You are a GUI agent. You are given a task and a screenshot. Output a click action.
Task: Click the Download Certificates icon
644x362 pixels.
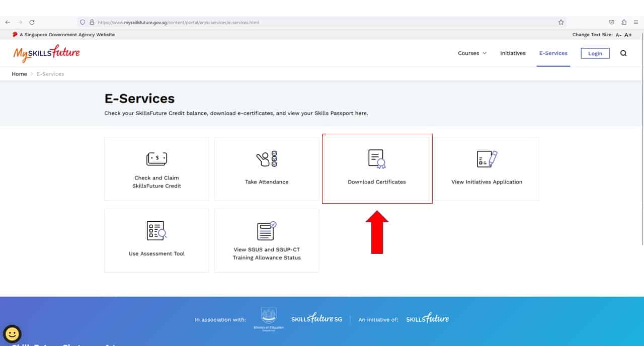[377, 159]
